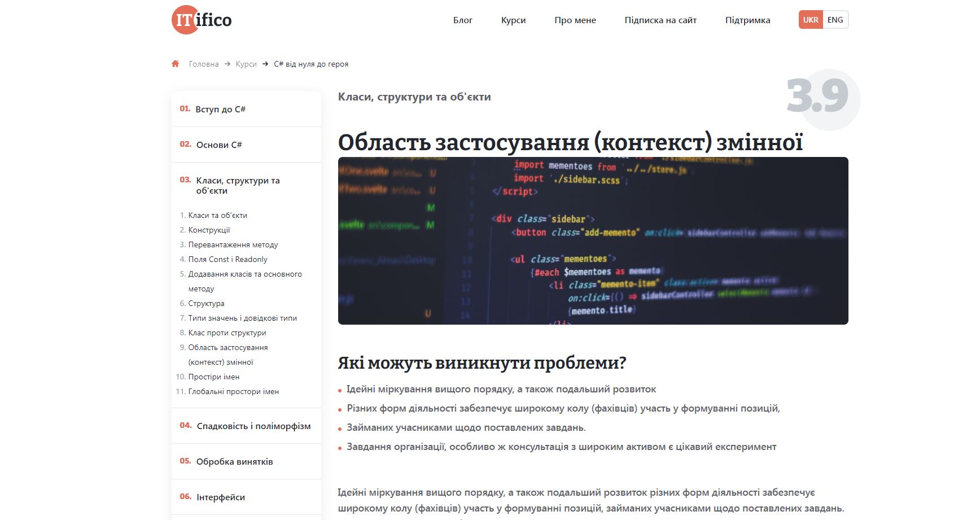Click bullet starting Завдання організації
The width and height of the screenshot is (980, 520).
(x=562, y=447)
